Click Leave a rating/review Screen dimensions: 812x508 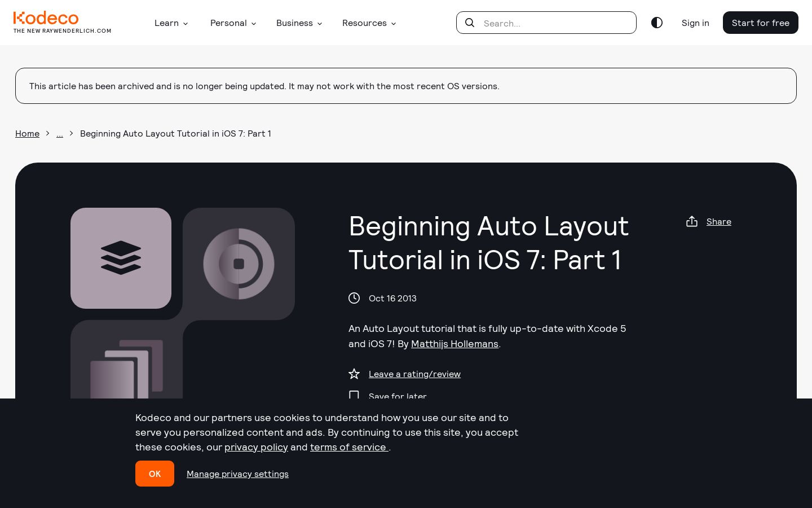[414, 374]
